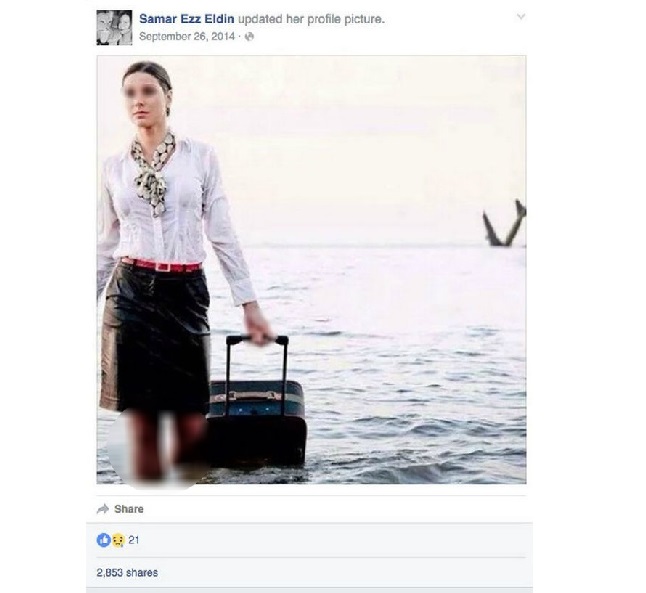This screenshot has width=646, height=593.
Task: Click the aircraft tail in the water
Action: click(x=505, y=223)
